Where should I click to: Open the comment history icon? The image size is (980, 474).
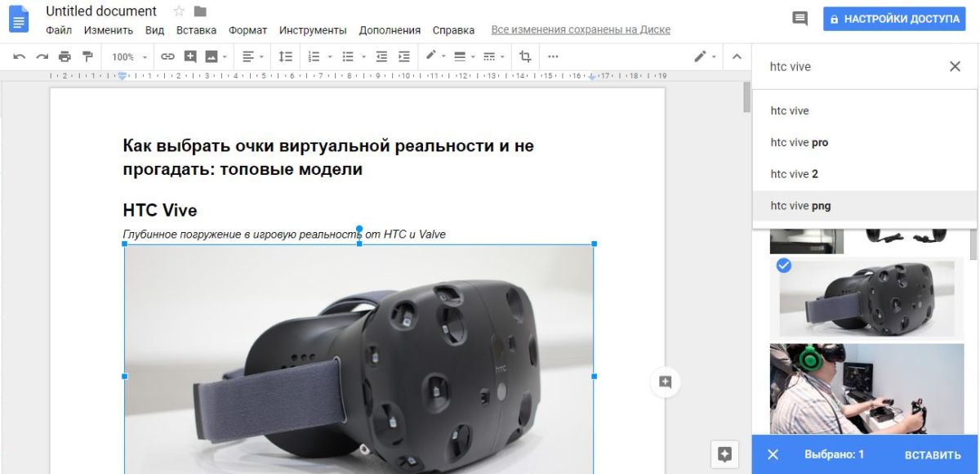[x=800, y=19]
